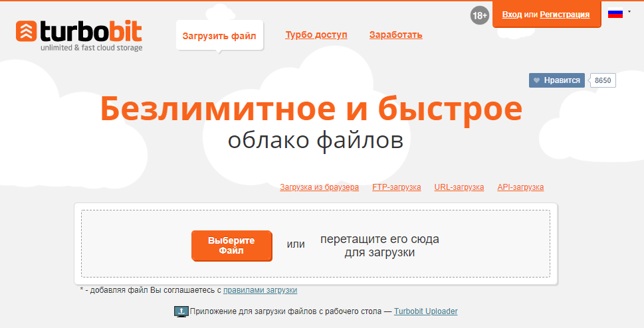
Task: Click the desktop uploader application icon
Action: pos(181,311)
